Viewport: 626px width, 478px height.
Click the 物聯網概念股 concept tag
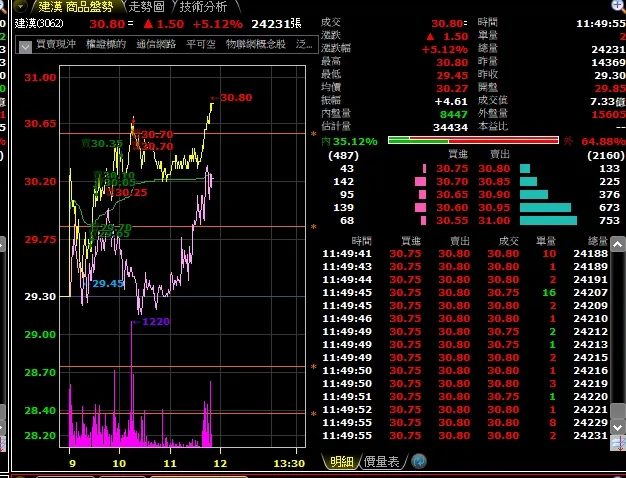pyautogui.click(x=256, y=44)
